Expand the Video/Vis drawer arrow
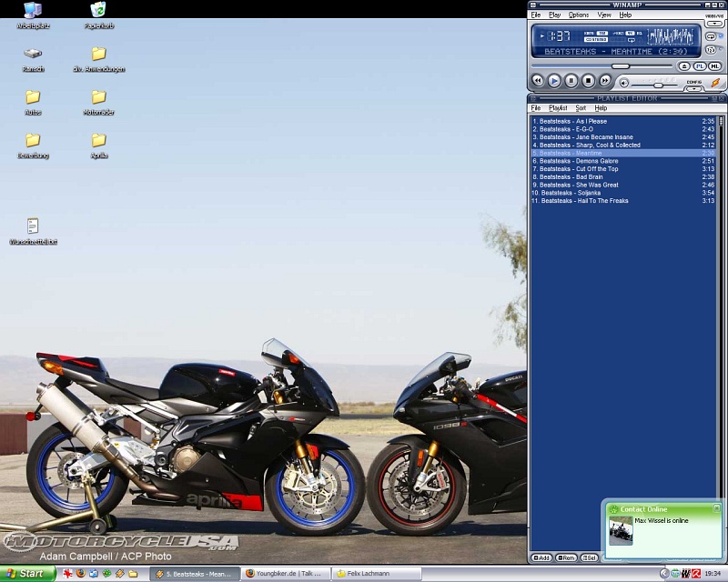The width and height of the screenshot is (728, 582). click(x=714, y=24)
